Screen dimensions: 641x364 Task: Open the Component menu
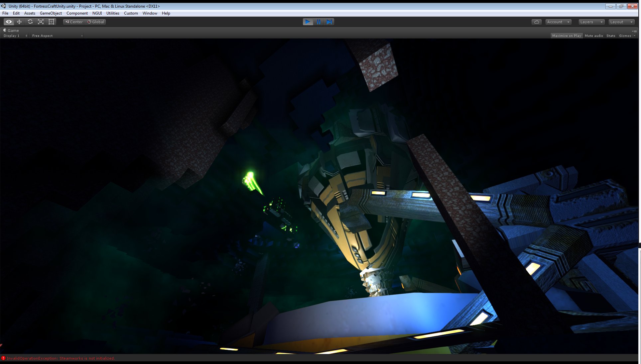coord(77,13)
